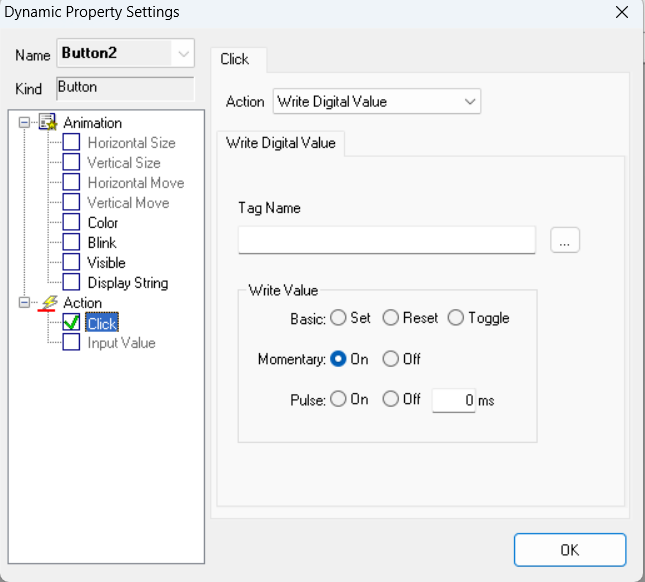Close the Dynamic Property Settings dialog
This screenshot has width=645, height=582.
pyautogui.click(x=622, y=13)
